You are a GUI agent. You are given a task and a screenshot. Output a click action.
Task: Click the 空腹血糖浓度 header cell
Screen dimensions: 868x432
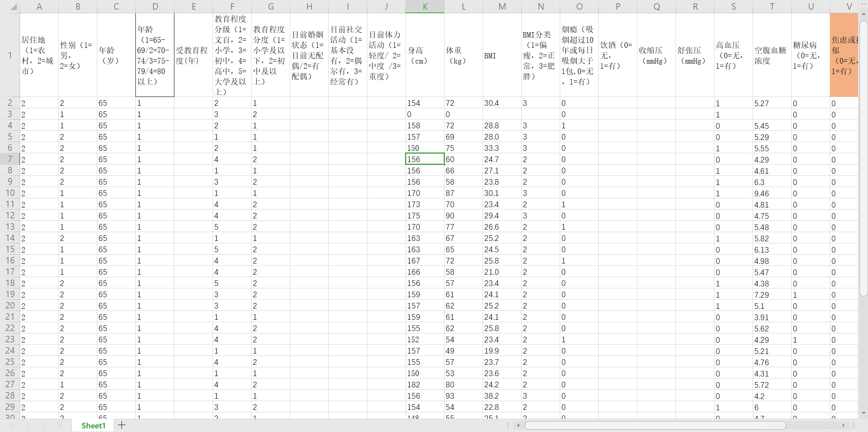772,55
